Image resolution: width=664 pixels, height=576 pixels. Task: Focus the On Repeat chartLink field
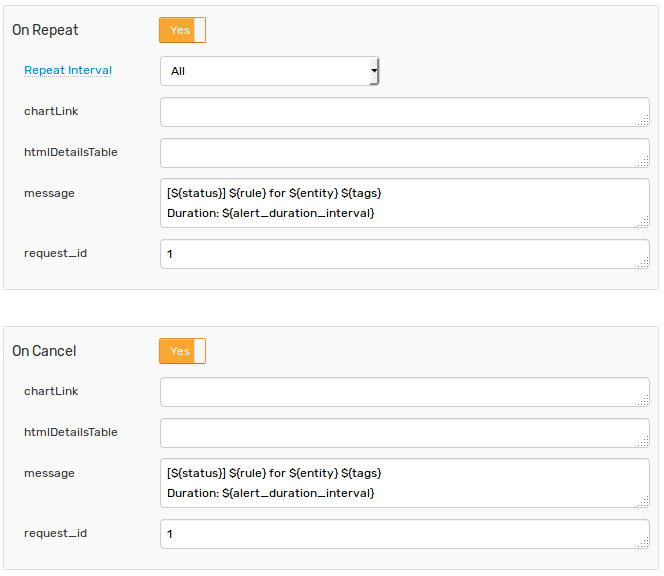pyautogui.click(x=405, y=112)
